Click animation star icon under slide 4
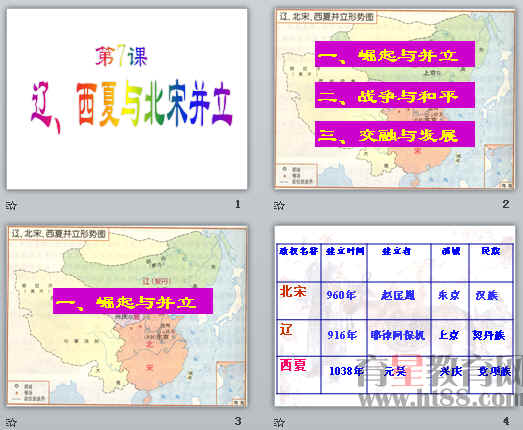 pos(279,422)
